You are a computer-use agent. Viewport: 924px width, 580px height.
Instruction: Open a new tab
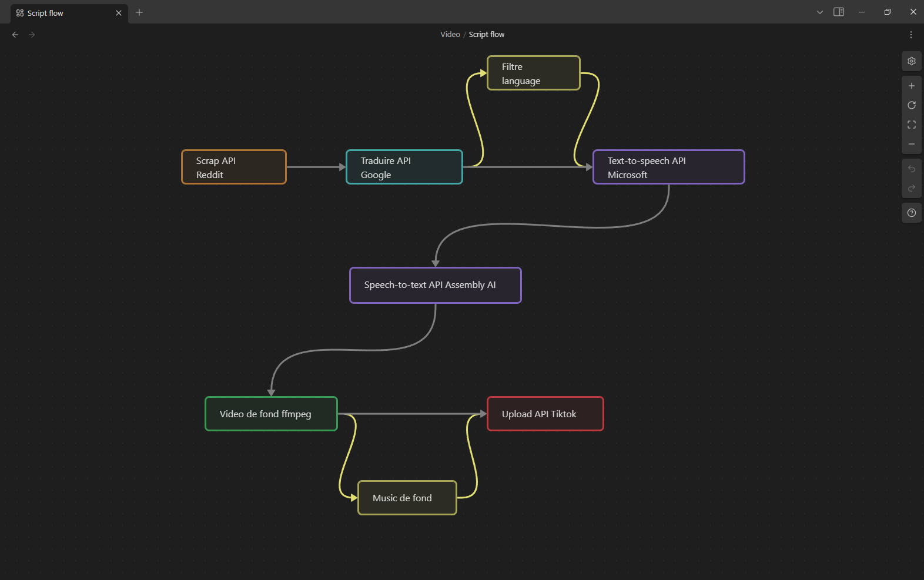[139, 12]
